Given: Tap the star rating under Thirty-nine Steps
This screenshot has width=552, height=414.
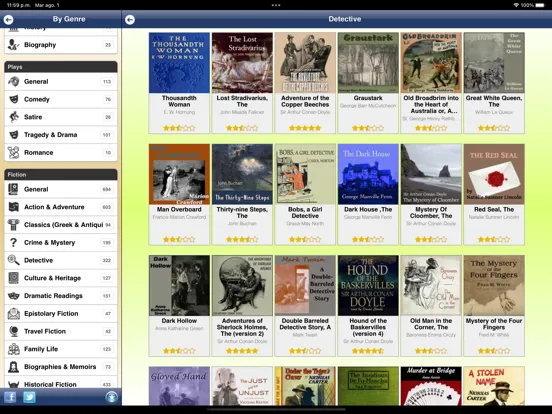Looking at the screenshot, I should pyautogui.click(x=242, y=239).
